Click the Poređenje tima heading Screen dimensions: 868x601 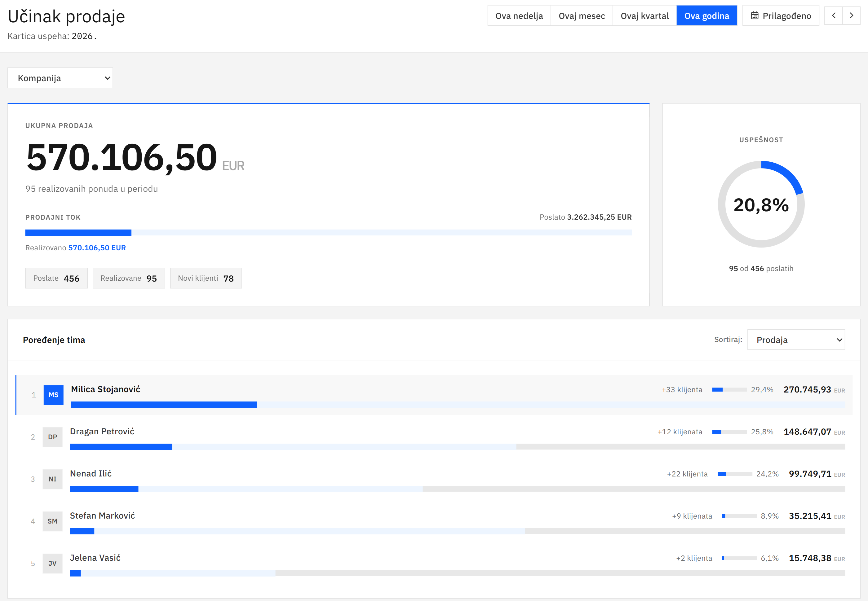coord(54,340)
